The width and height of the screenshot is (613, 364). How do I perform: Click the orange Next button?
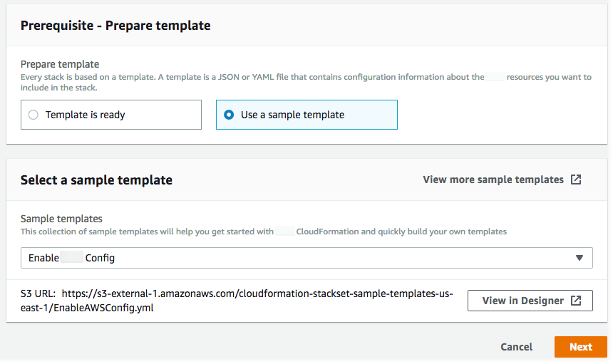coord(580,347)
